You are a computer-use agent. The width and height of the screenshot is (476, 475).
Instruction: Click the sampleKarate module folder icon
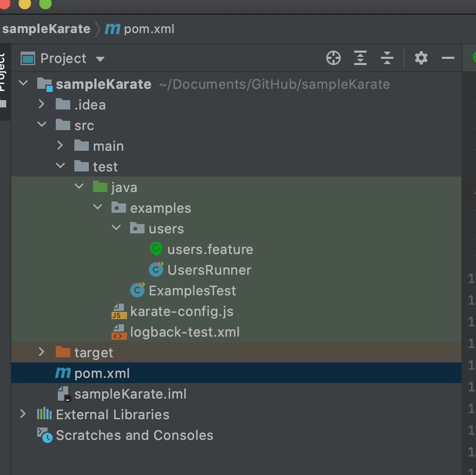tap(44, 84)
